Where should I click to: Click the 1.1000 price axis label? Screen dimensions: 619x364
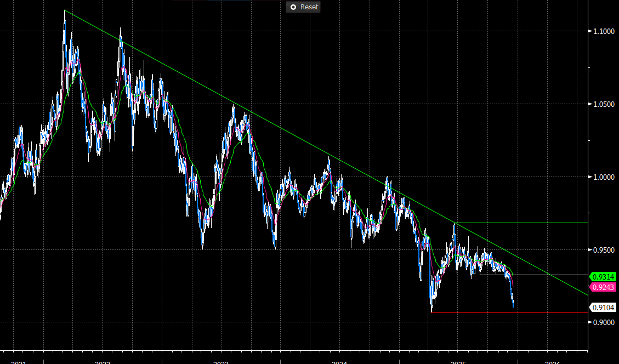pos(603,32)
